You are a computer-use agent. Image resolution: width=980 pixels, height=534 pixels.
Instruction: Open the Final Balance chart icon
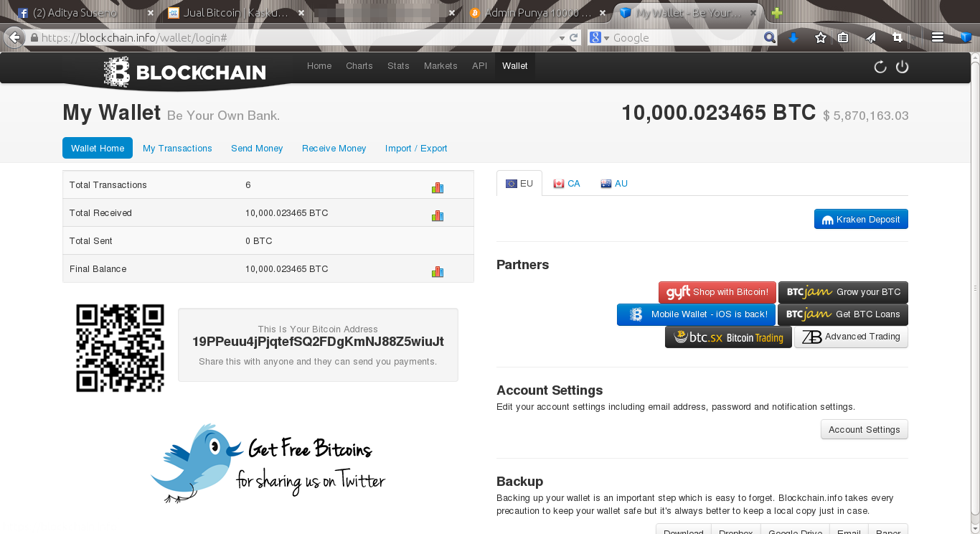tap(438, 271)
